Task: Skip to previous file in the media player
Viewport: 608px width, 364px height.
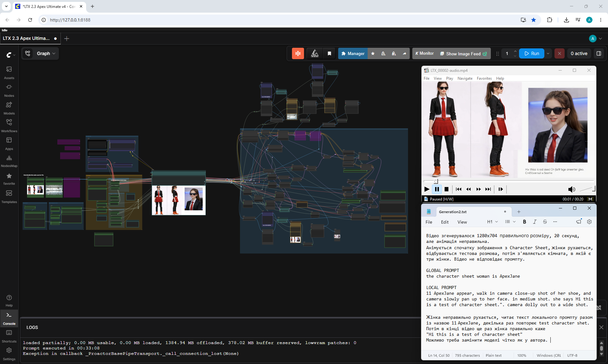Action: (459, 189)
